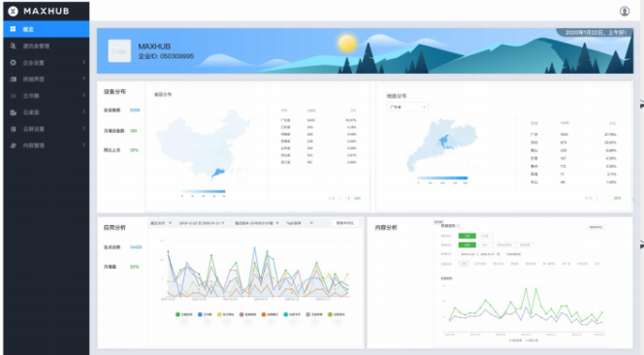Click the 珠海 row in city table
The height and width of the screenshot is (355, 644).
(x=573, y=175)
